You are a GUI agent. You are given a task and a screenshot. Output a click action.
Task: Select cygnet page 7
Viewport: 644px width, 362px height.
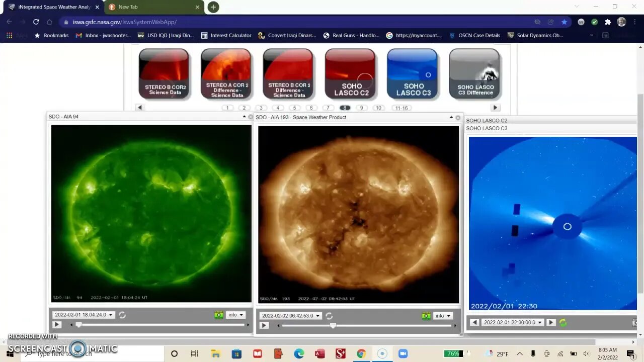click(x=328, y=108)
